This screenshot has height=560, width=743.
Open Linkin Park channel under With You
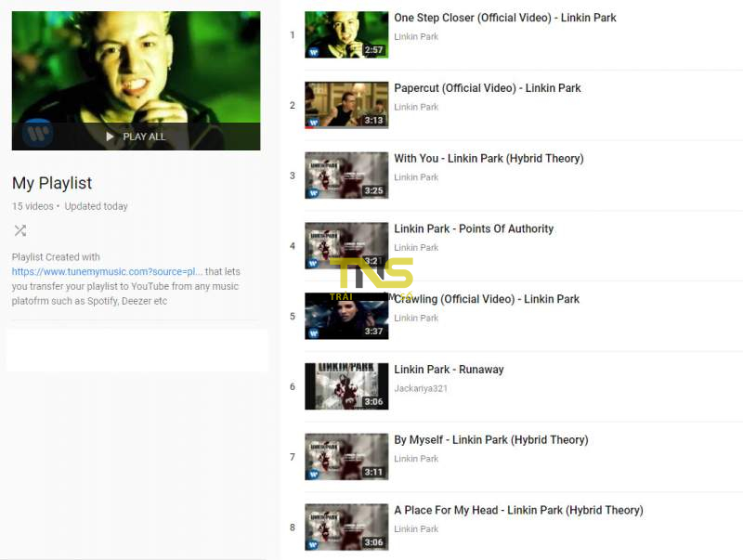(416, 177)
